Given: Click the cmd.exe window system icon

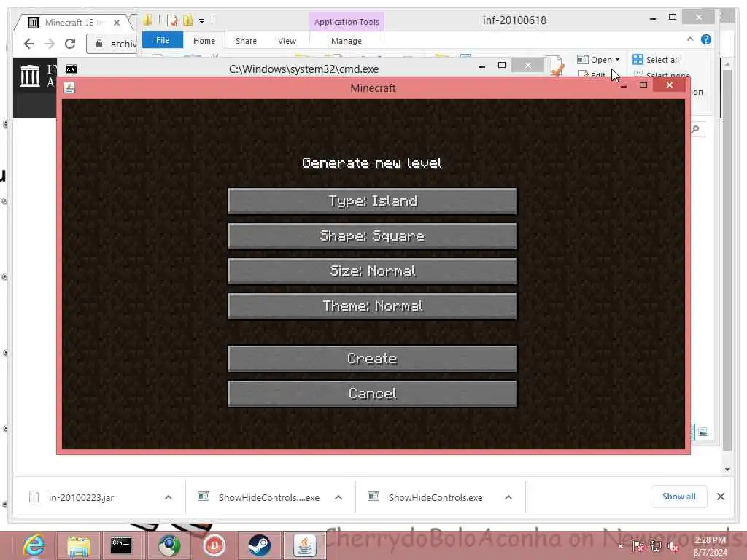Looking at the screenshot, I should (x=71, y=69).
